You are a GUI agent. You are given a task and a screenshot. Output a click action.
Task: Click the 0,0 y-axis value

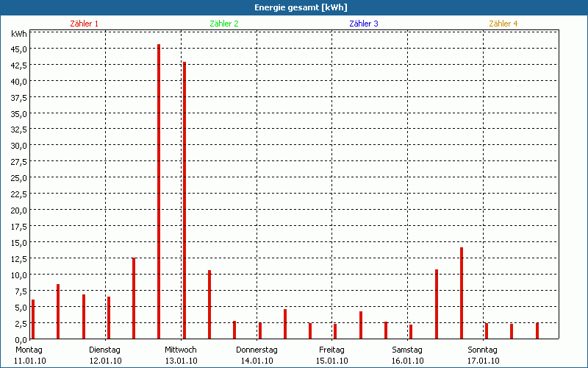click(x=21, y=339)
